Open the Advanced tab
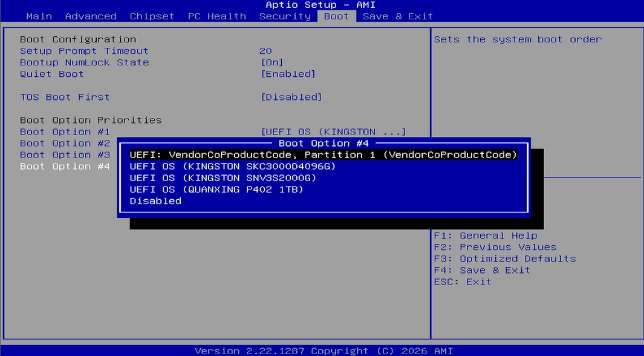Viewport: 644px width, 356px height. coord(91,16)
